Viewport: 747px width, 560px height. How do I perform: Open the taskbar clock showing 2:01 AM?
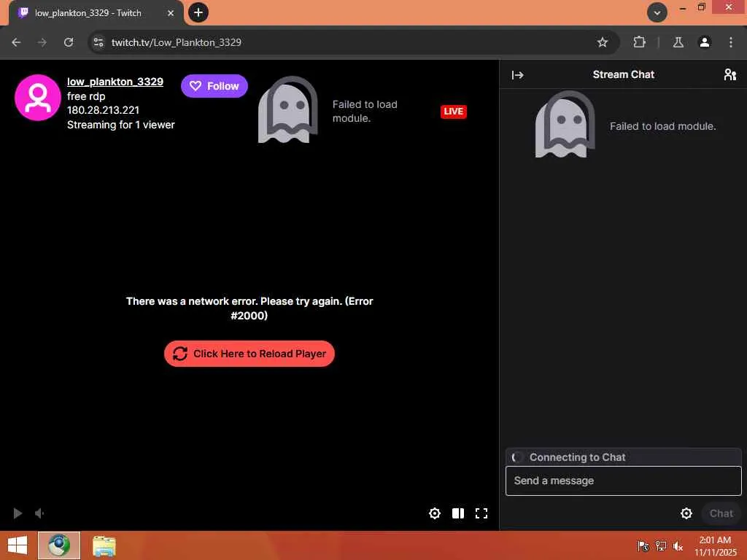[715, 546]
